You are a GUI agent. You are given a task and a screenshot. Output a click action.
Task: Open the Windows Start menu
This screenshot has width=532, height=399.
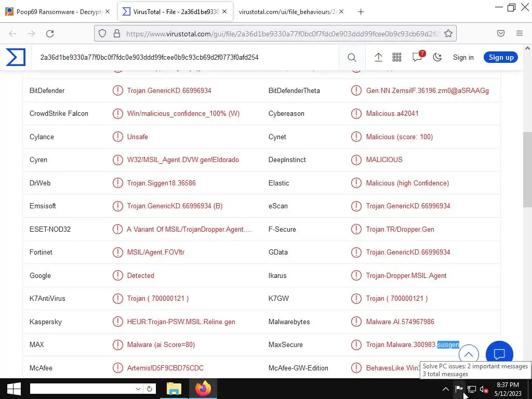tap(14, 389)
